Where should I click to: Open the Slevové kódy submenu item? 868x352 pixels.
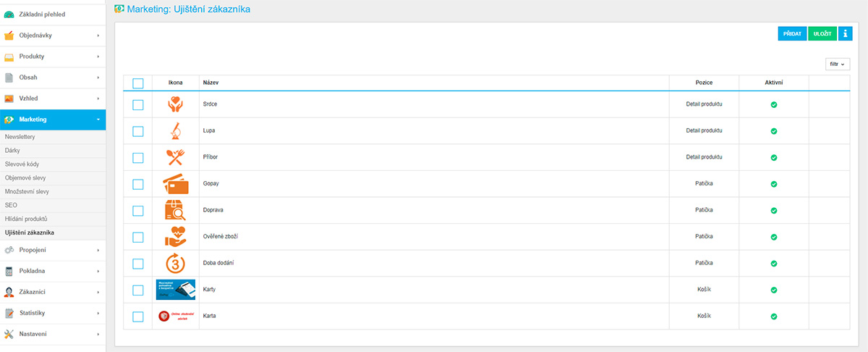(21, 164)
